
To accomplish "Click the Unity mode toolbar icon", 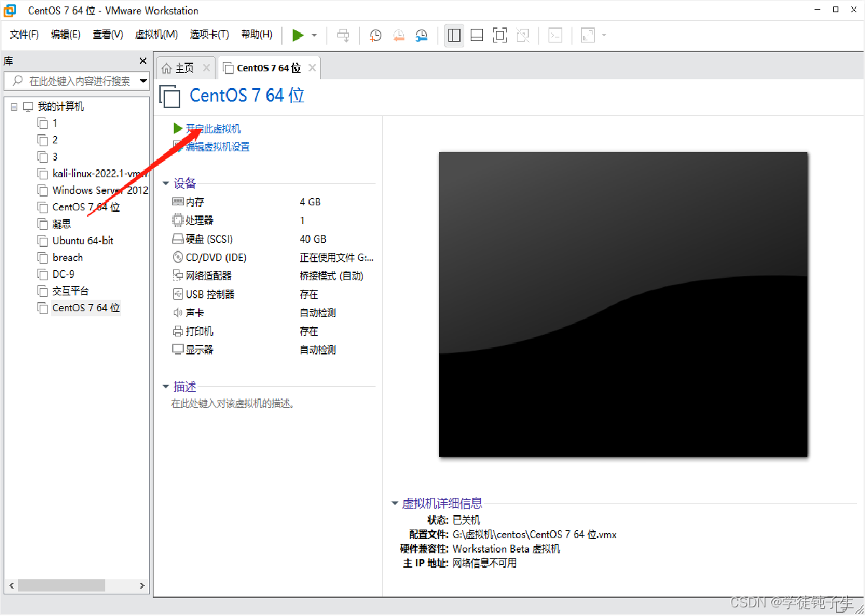I will click(523, 35).
